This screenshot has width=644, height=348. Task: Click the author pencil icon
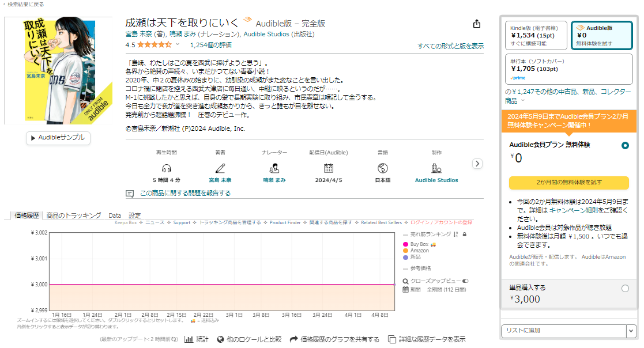(220, 168)
